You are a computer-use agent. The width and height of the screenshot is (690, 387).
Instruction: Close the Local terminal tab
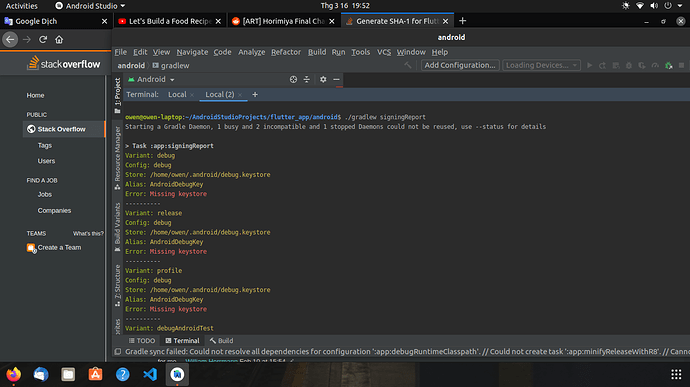tap(192, 95)
